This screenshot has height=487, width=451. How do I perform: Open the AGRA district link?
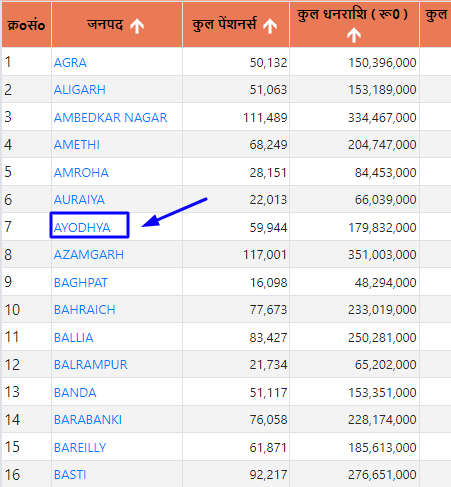[70, 63]
